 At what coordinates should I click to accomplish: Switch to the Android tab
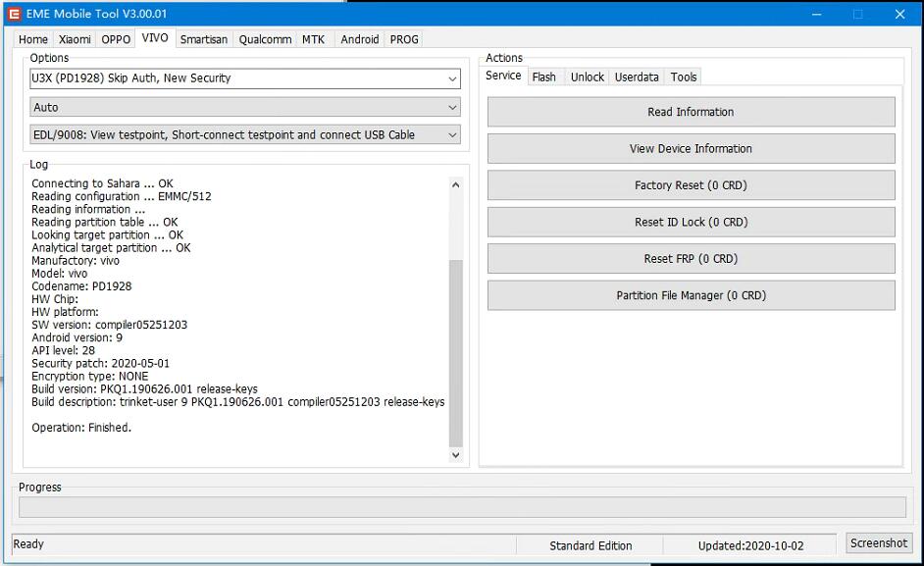(x=359, y=39)
